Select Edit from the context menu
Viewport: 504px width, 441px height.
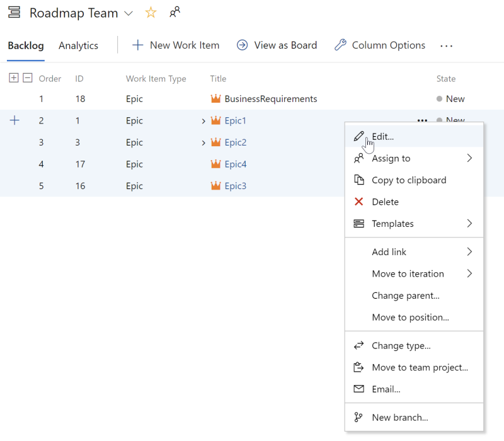tap(381, 136)
